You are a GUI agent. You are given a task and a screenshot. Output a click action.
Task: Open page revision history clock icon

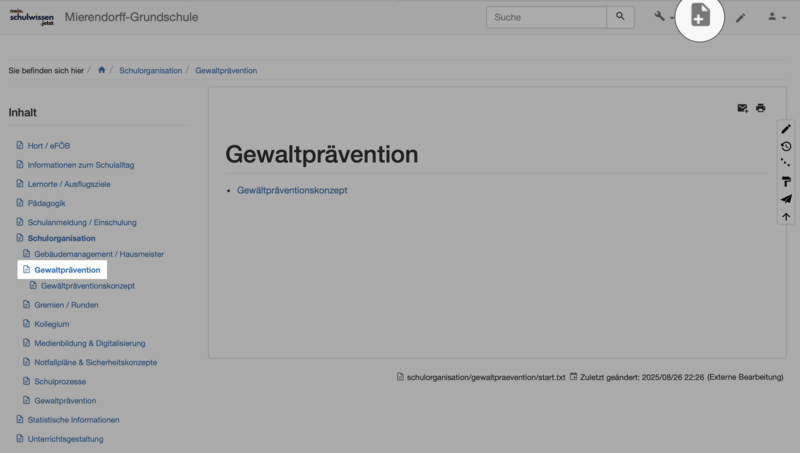786,147
